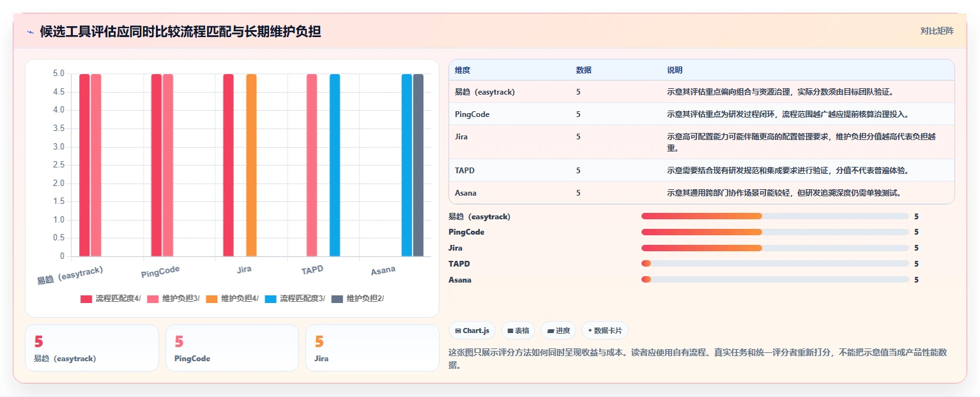The height and width of the screenshot is (397, 980).
Task: Click the footnote paragraph starting 这张图只展示评分方法
Action: (x=698, y=359)
